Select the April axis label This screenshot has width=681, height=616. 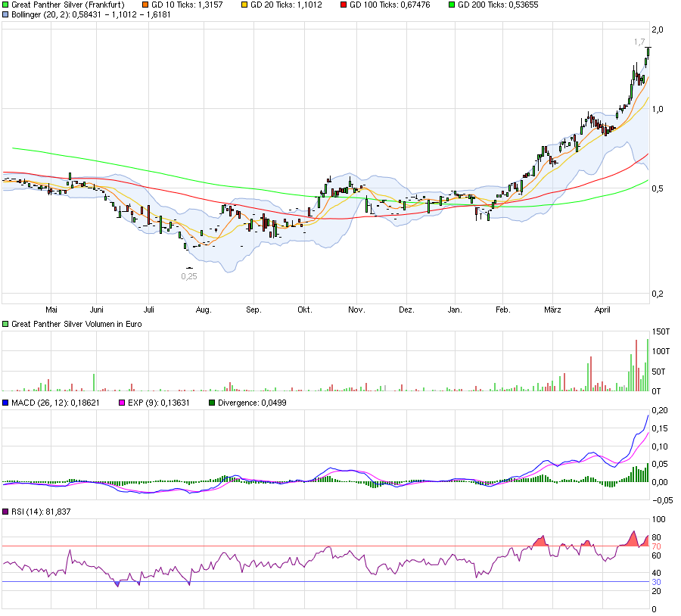coord(603,310)
